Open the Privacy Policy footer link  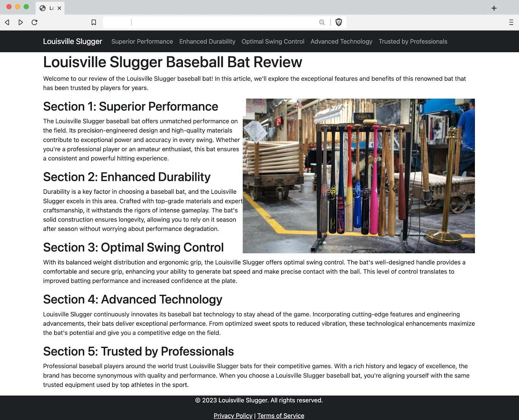pyautogui.click(x=233, y=415)
